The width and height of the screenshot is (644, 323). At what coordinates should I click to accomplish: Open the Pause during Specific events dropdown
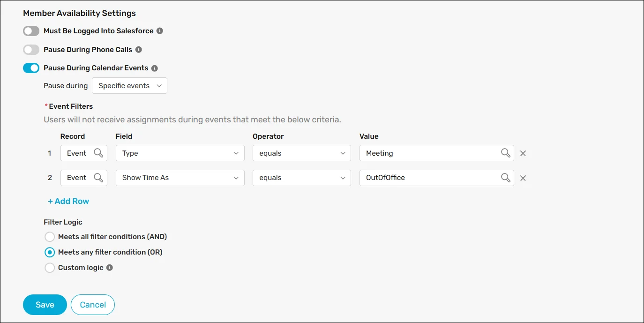(129, 86)
